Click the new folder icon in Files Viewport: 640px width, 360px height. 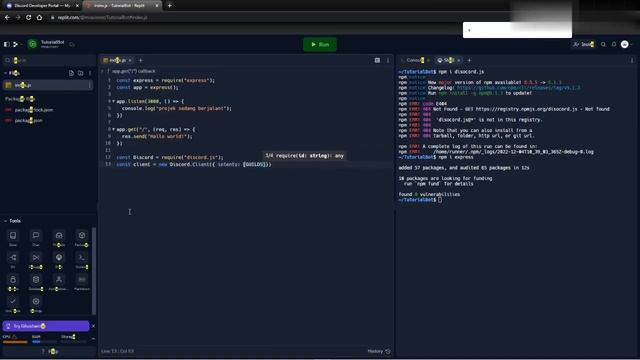pos(80,73)
